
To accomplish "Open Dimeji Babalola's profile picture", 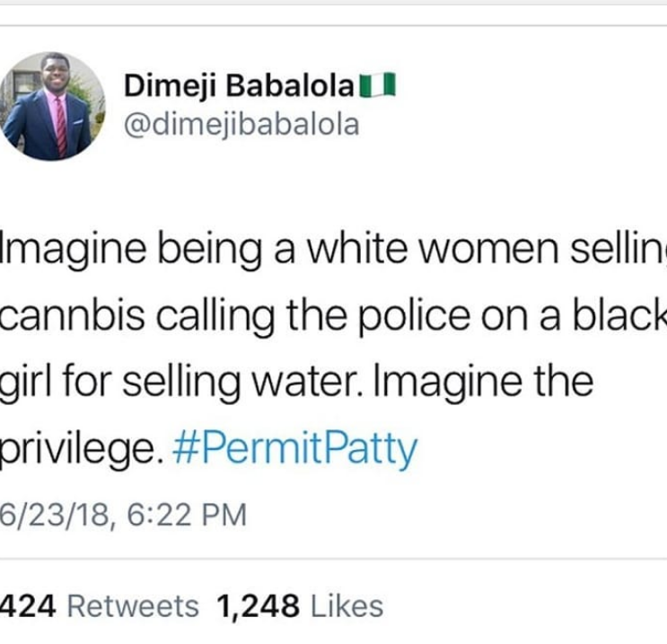I will click(x=52, y=106).
